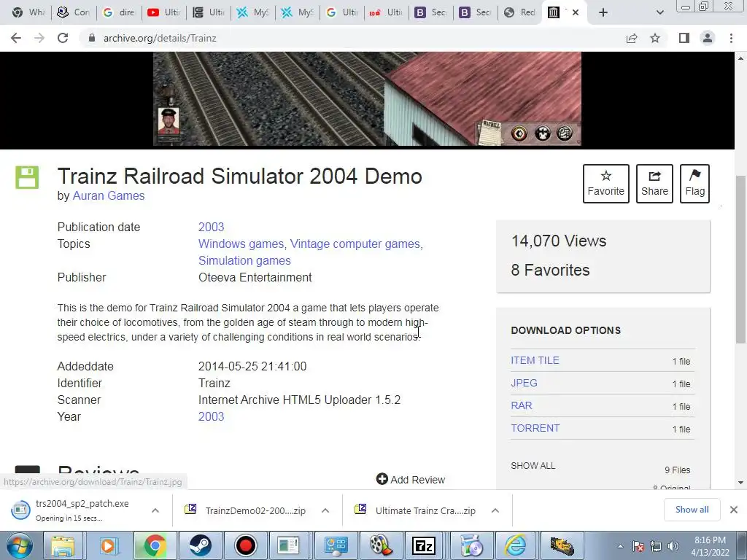Switch to the YouTube tab
This screenshot has height=560, width=747.
tap(163, 12)
